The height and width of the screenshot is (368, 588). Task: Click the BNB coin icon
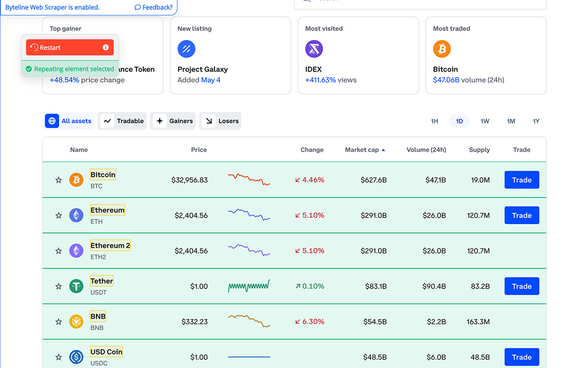pyautogui.click(x=76, y=322)
